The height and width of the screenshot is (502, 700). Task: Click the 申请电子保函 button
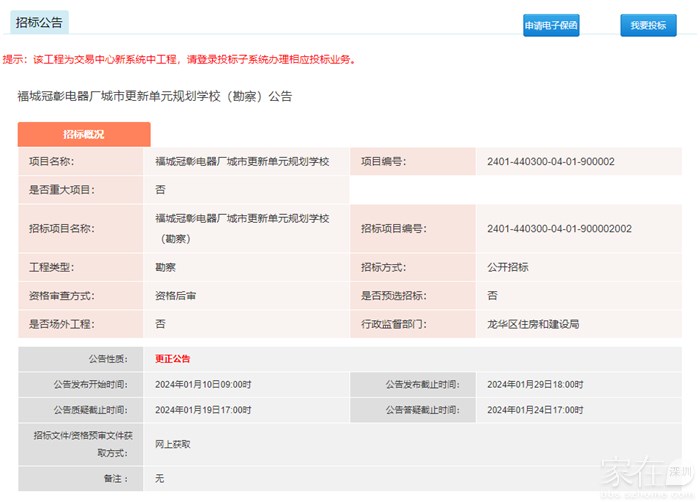point(551,27)
